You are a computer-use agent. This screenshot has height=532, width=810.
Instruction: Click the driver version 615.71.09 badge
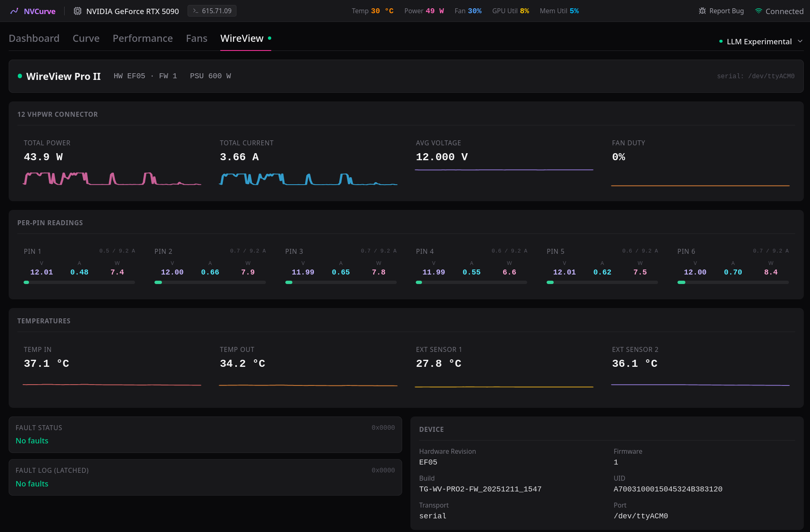(x=212, y=11)
